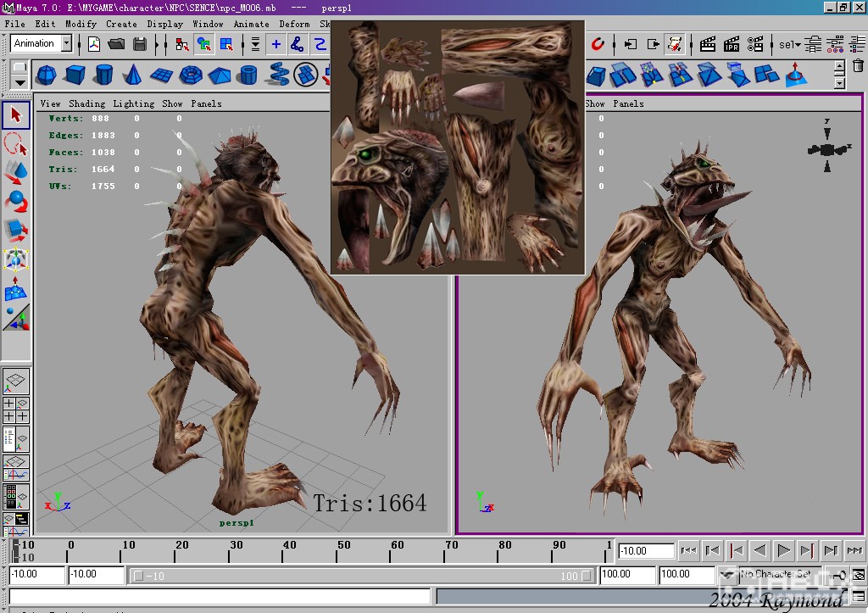
Task: Open the Deform menu
Action: 294,24
